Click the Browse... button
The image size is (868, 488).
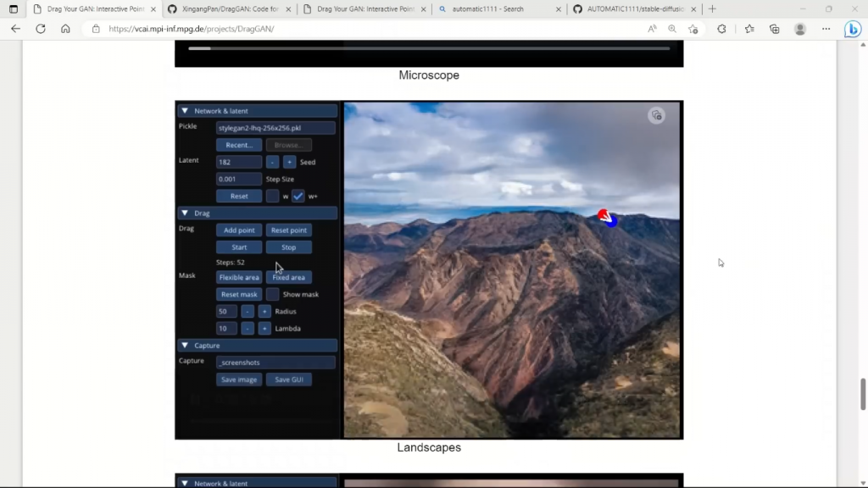[x=288, y=145]
